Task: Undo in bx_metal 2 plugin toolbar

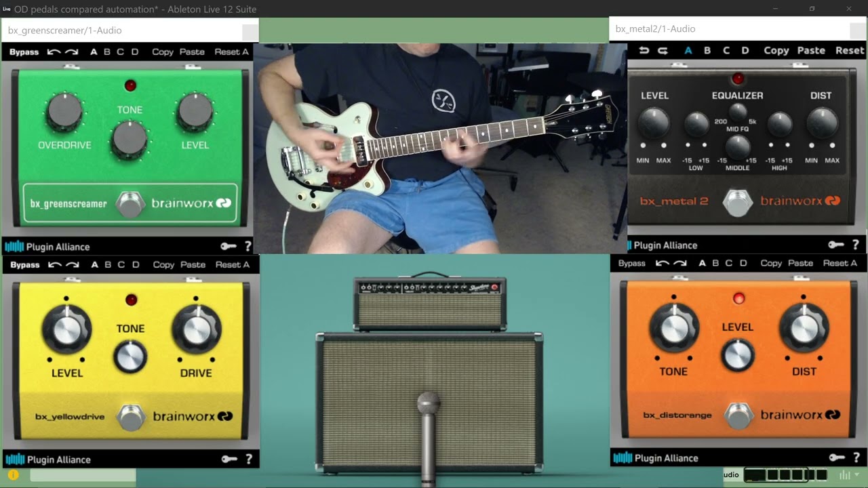Action: [x=644, y=51]
